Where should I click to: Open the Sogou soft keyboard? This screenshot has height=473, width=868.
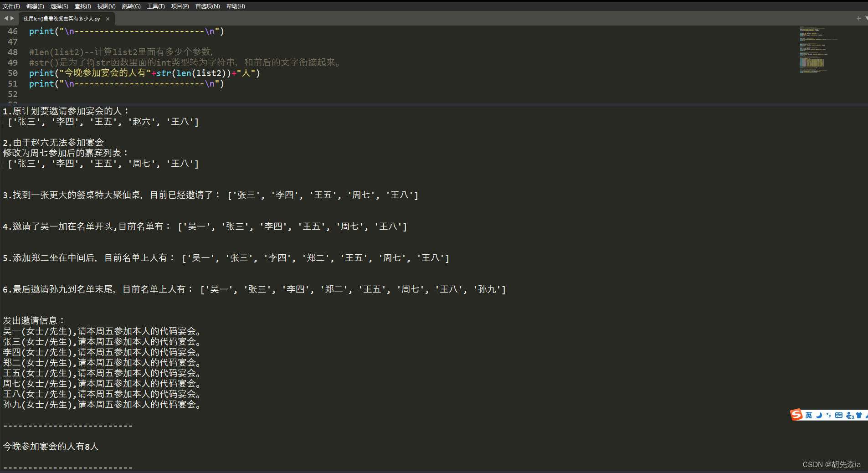click(x=839, y=415)
